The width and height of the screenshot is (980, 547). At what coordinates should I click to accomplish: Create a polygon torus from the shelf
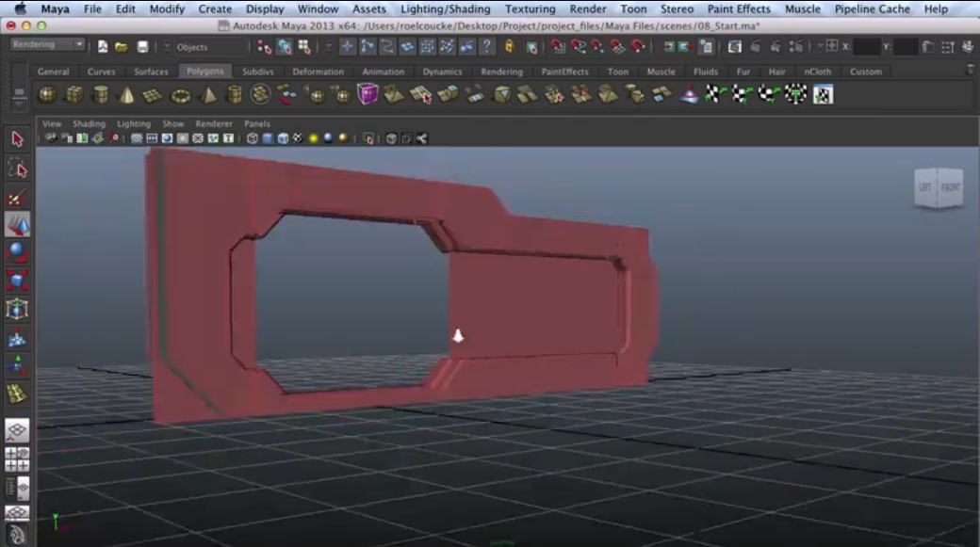click(181, 95)
